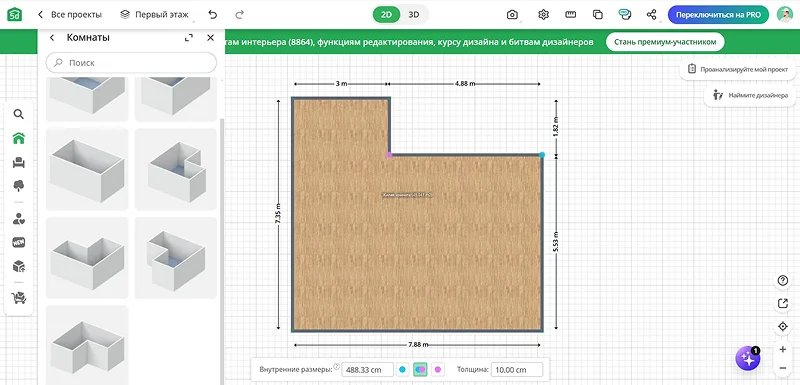Click Переключиться на PRO button
This screenshot has width=800, height=385.
[718, 15]
